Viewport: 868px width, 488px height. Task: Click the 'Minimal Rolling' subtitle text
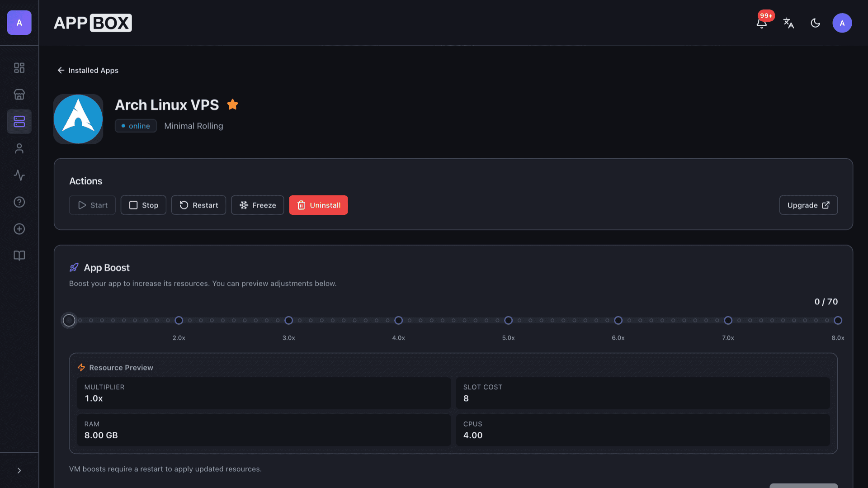[x=193, y=126]
